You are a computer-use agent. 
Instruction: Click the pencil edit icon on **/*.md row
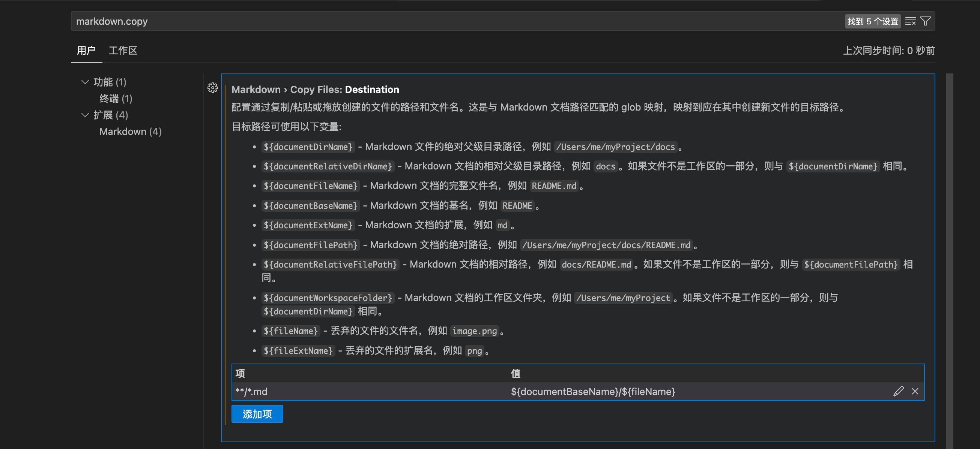point(898,391)
